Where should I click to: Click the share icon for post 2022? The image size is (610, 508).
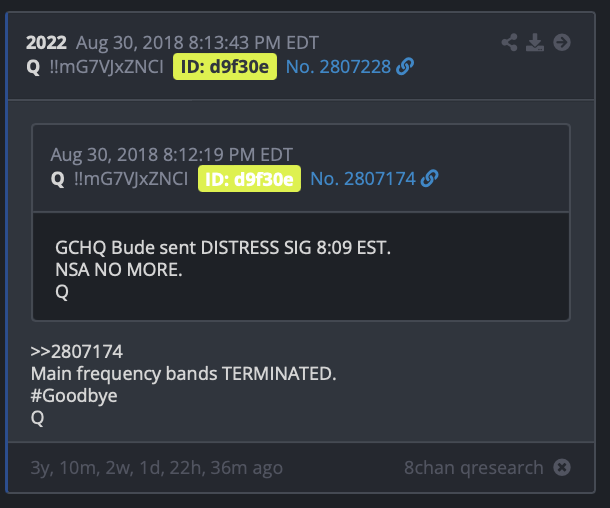[x=509, y=42]
